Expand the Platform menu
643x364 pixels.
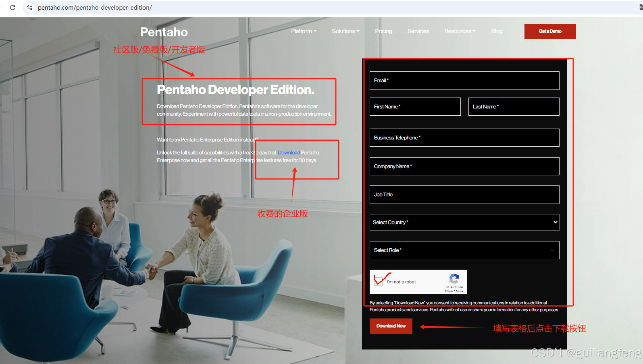(x=304, y=31)
